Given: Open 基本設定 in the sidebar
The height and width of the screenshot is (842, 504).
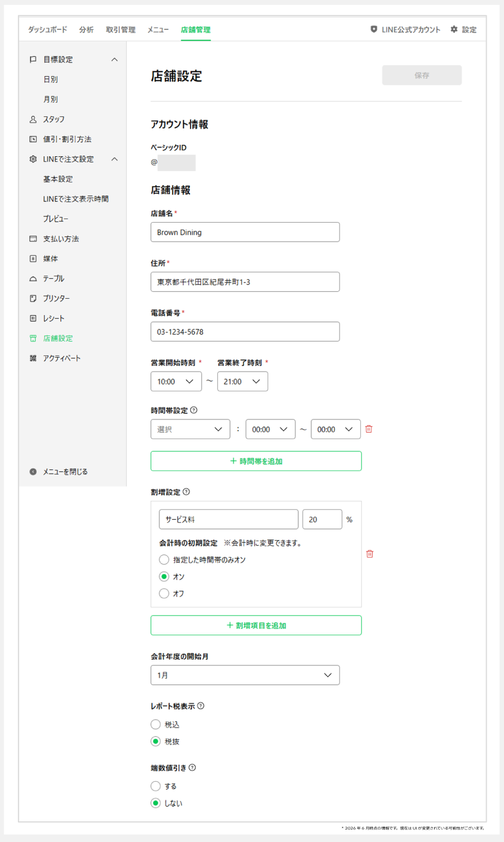Looking at the screenshot, I should pos(58,179).
